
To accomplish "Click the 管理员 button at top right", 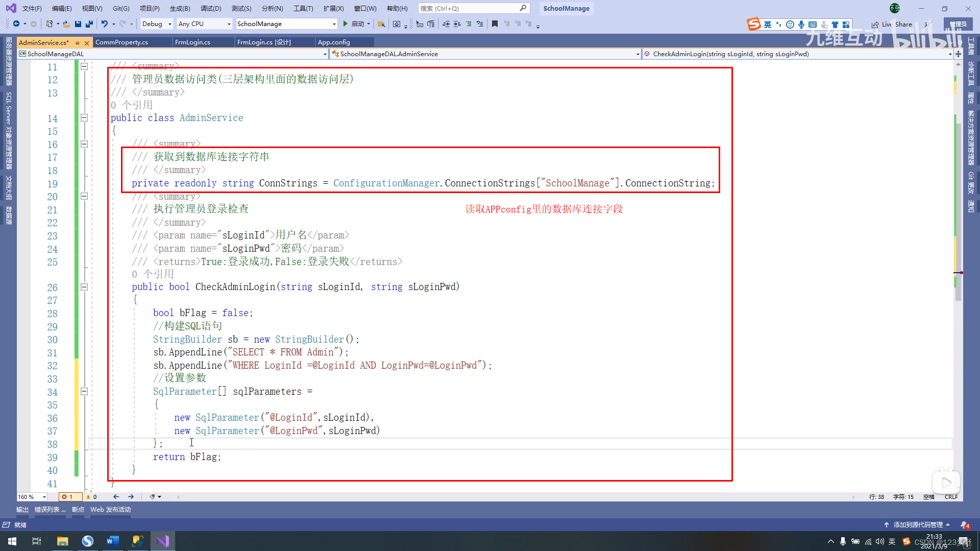I will click(958, 24).
